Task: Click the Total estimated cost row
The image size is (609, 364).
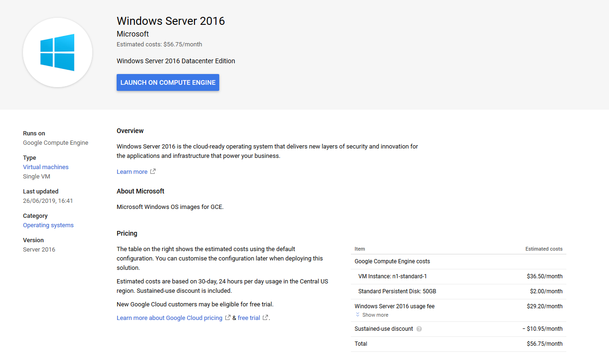Action: [458, 344]
